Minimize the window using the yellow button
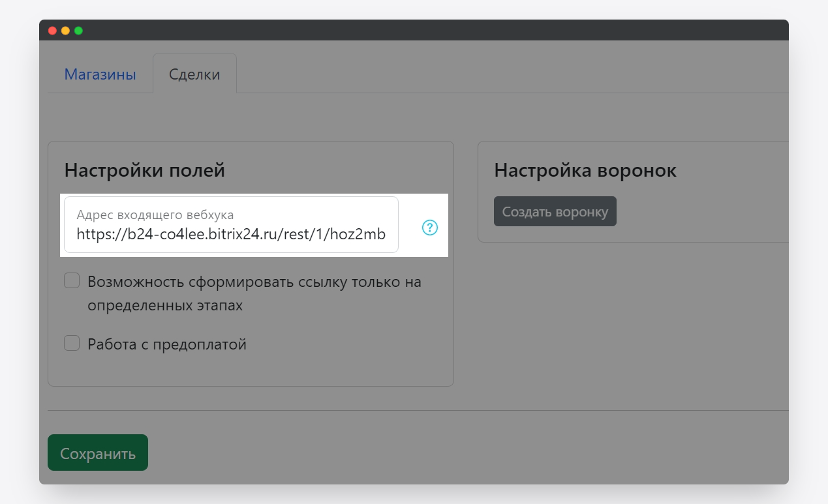The image size is (828, 504). (x=65, y=31)
